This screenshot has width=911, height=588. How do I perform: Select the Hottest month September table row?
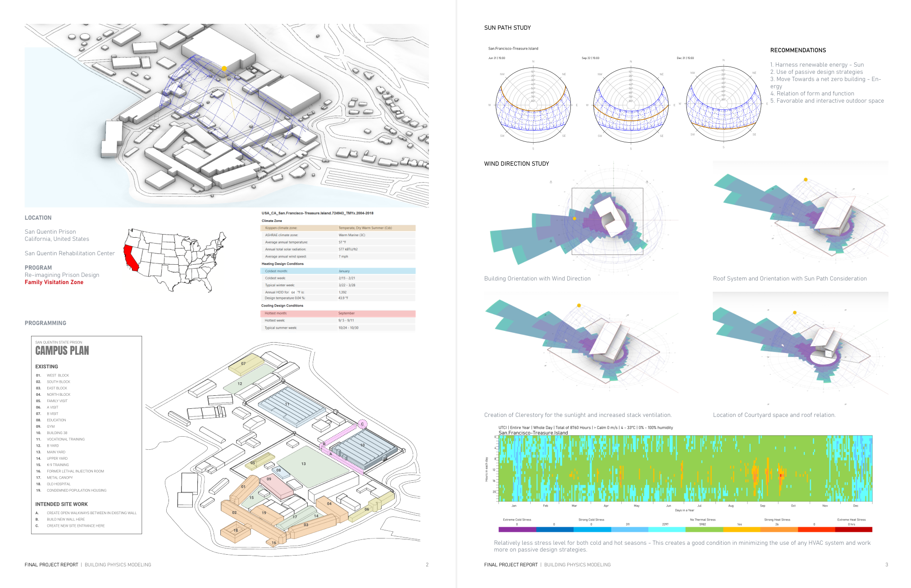338,313
